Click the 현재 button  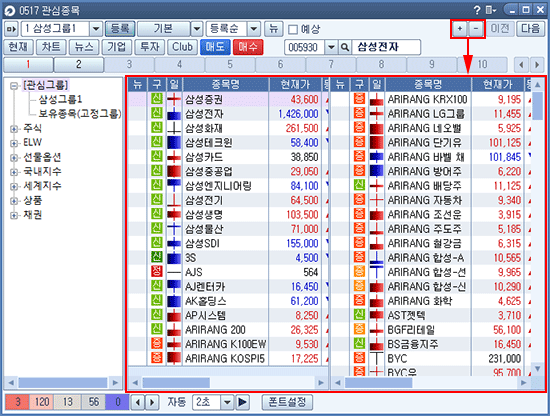point(18,47)
